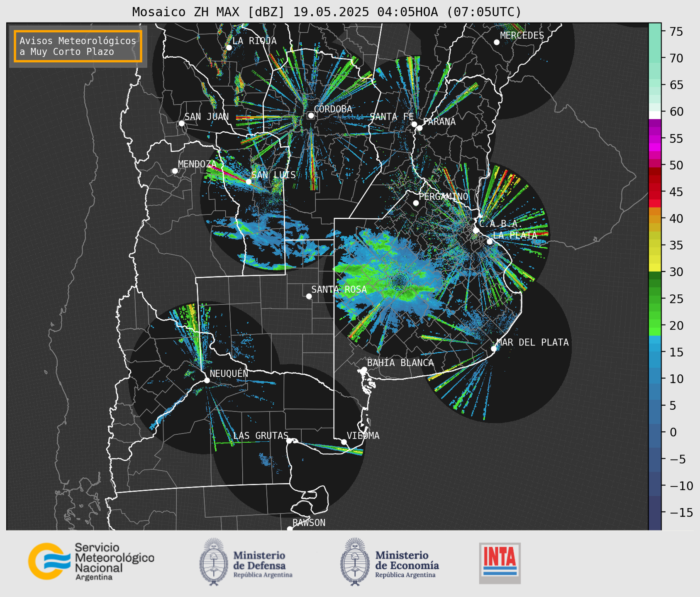Click the 20 dBZ label on the color scale

point(676,325)
